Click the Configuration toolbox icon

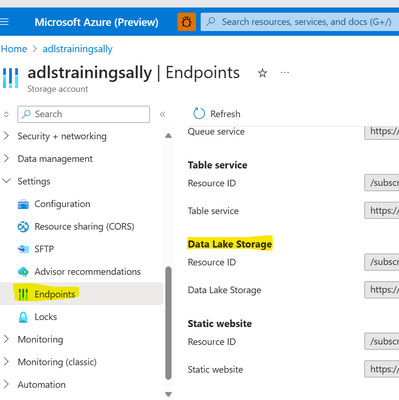pyautogui.click(x=23, y=204)
